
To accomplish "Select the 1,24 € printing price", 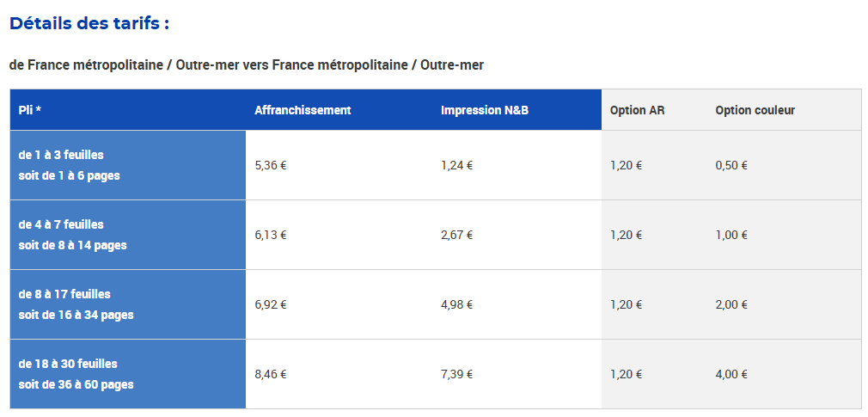I will coord(456,165).
